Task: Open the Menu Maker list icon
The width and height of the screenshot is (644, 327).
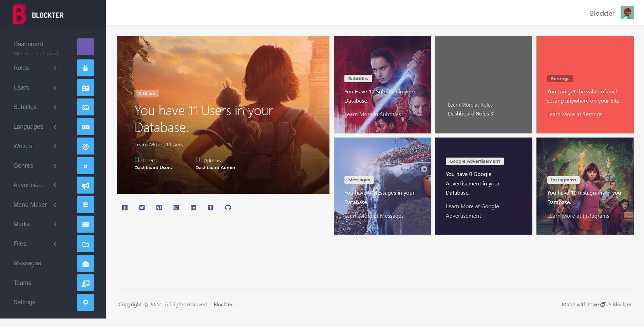Action: click(x=86, y=205)
